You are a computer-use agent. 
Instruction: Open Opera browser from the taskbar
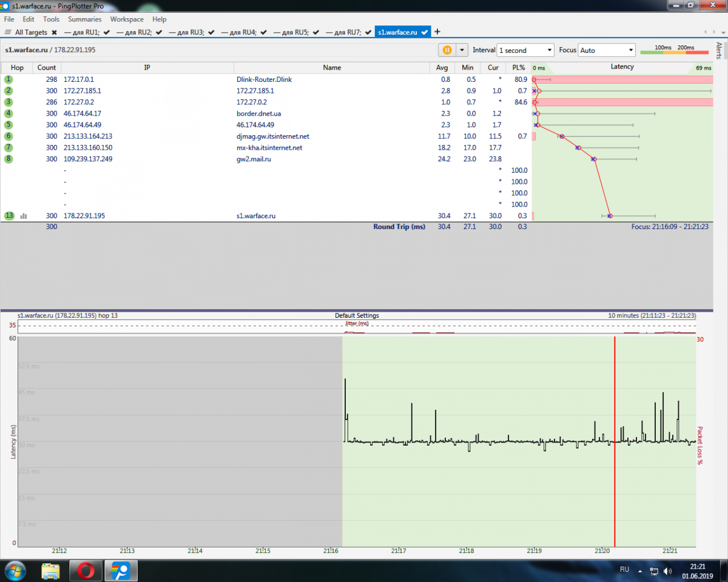click(86, 570)
